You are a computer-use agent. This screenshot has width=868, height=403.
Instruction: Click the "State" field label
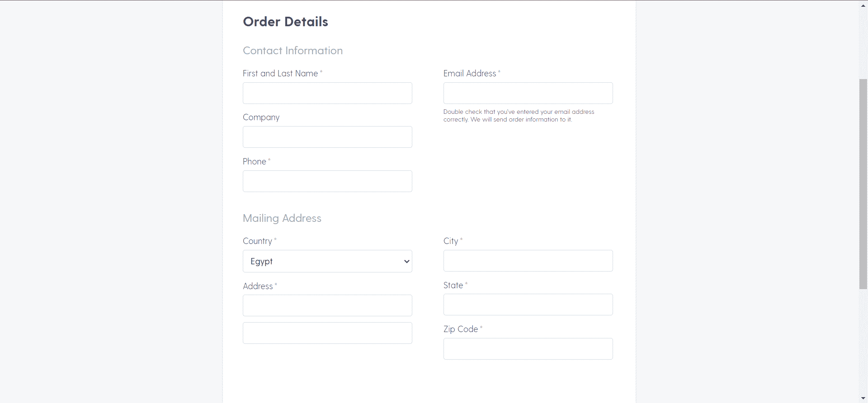point(453,285)
